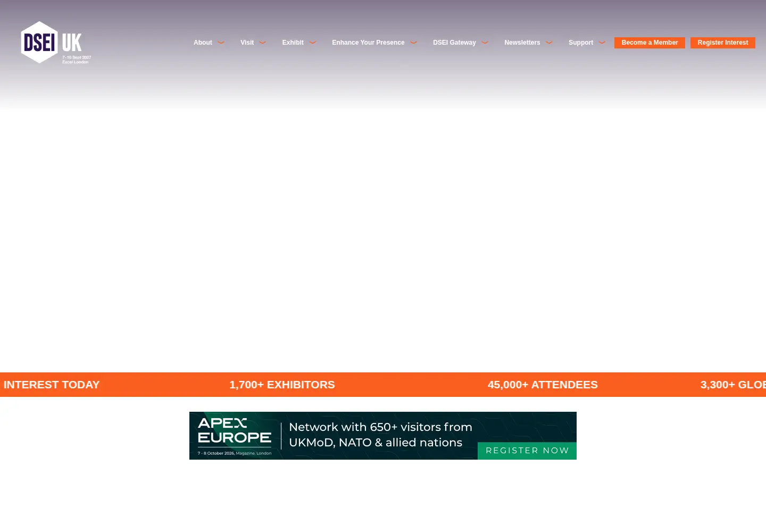The width and height of the screenshot is (766, 532).
Task: Open the Exhibit menu
Action: click(x=293, y=43)
